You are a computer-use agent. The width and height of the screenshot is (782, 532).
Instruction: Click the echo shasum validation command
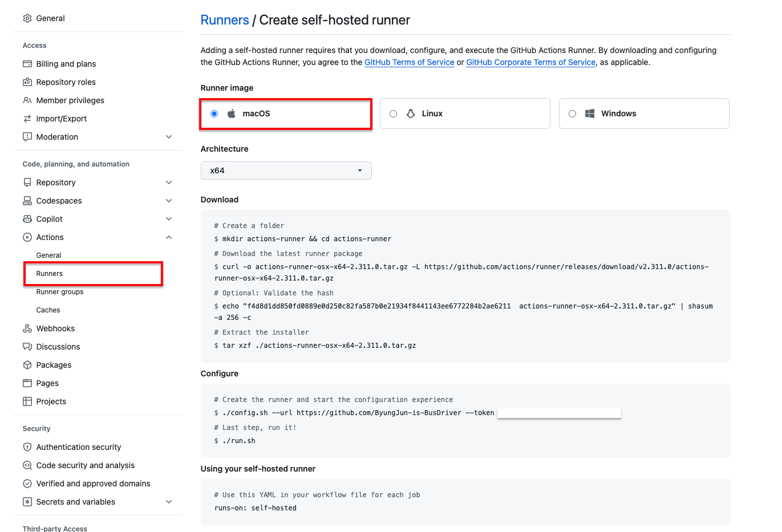point(464,312)
